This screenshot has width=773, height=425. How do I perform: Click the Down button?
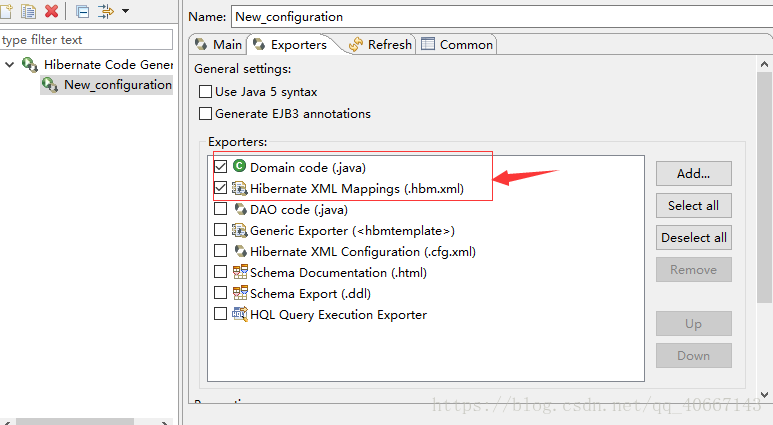[x=693, y=355]
